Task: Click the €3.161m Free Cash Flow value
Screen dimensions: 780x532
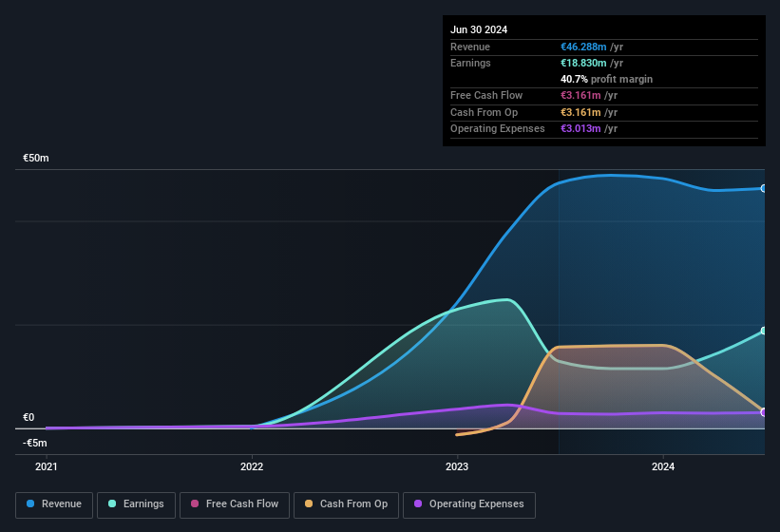Action: [580, 95]
